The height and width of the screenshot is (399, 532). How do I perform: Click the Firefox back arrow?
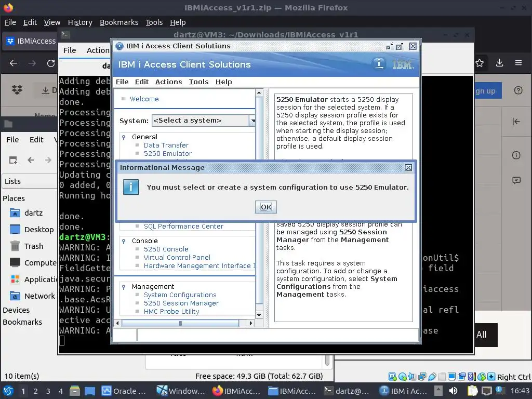click(x=14, y=63)
